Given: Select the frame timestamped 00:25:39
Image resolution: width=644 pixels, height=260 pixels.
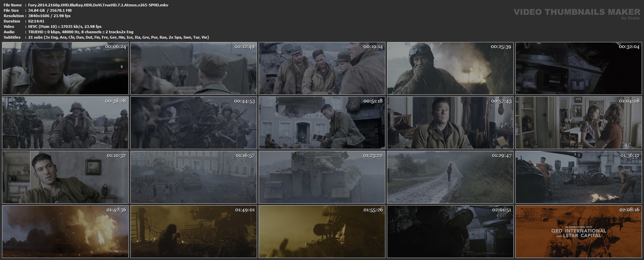Looking at the screenshot, I should coord(450,69).
